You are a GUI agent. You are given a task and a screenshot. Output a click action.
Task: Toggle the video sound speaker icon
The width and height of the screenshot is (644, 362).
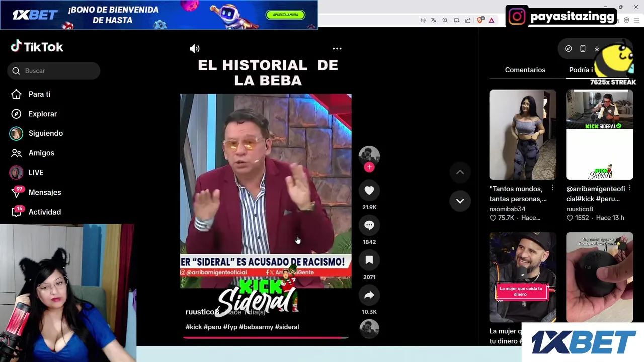(x=195, y=49)
